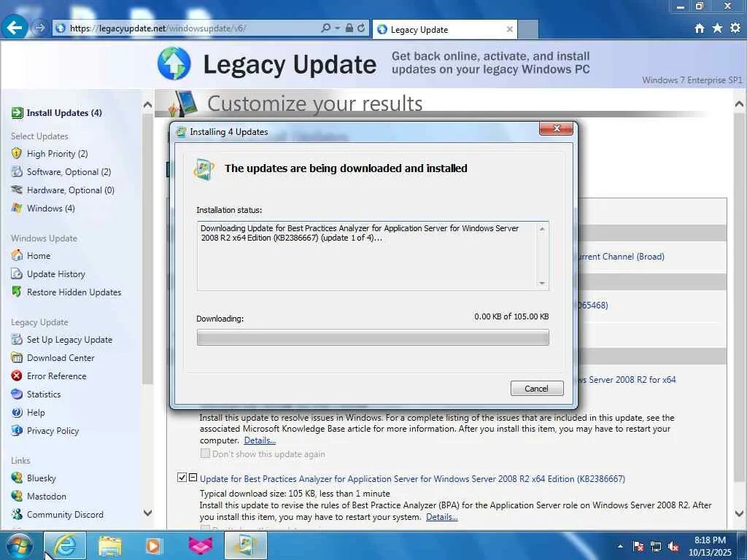Open Details link after 'your computer.'
This screenshot has width=747, height=560.
tap(260, 440)
